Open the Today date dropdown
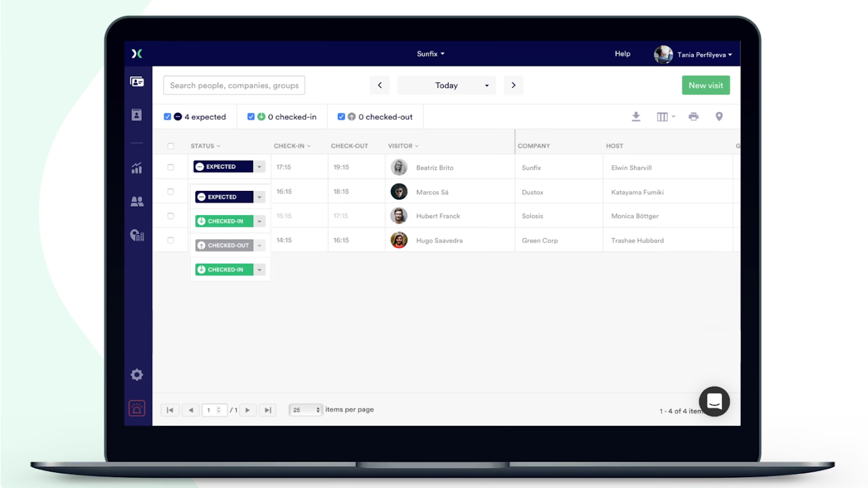 click(x=446, y=85)
